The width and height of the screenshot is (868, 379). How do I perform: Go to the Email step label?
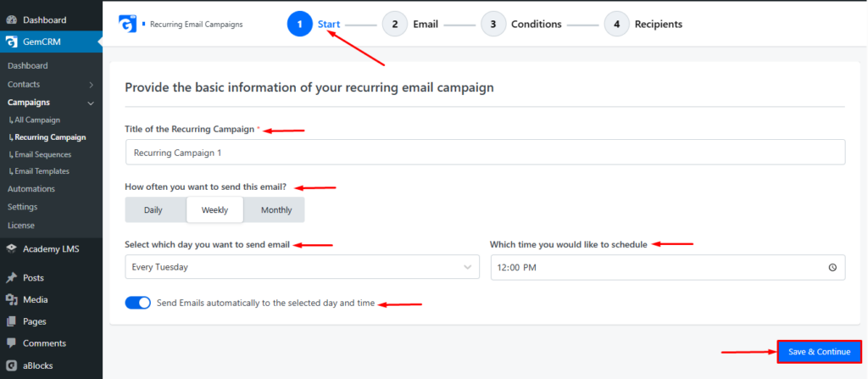coord(426,25)
